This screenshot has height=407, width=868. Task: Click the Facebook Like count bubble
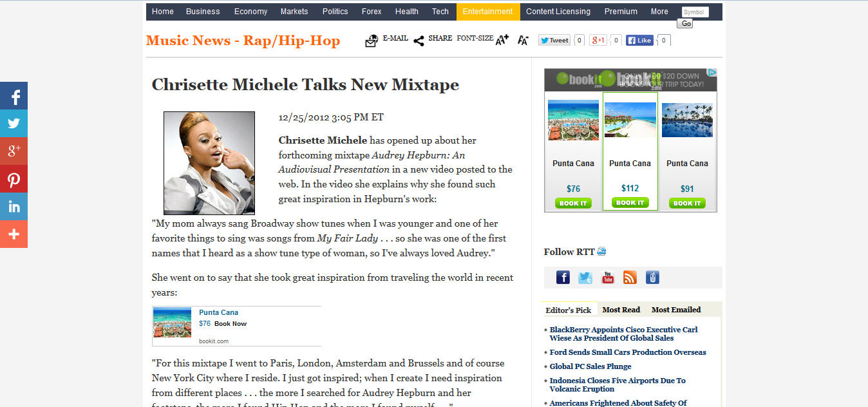[x=664, y=40]
